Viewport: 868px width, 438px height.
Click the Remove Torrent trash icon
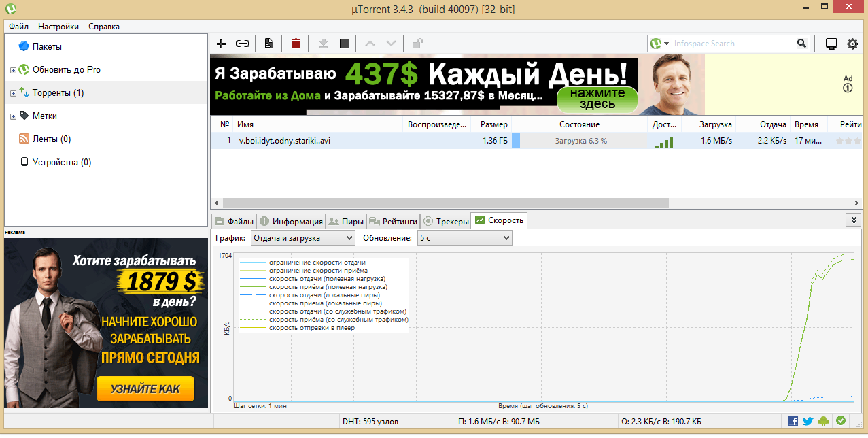pos(296,44)
